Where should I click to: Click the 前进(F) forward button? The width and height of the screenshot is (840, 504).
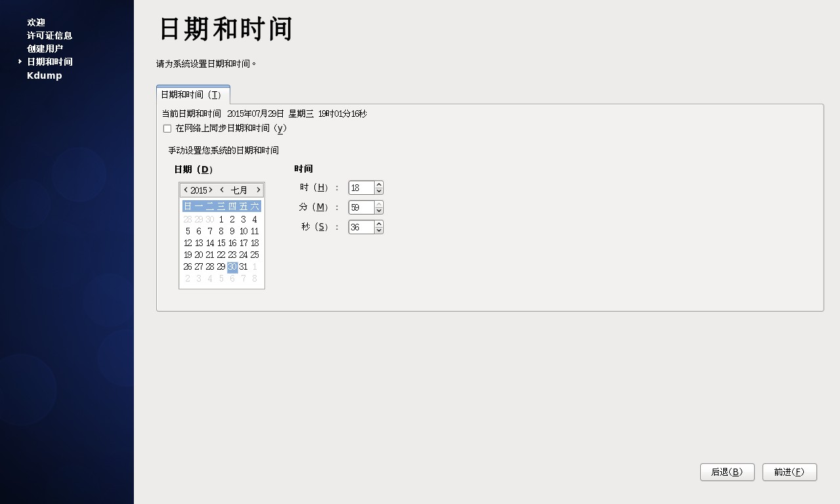pyautogui.click(x=789, y=472)
